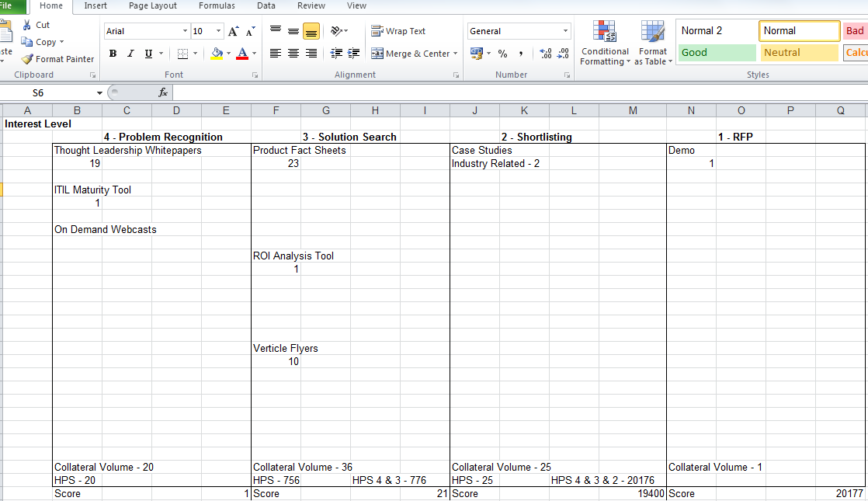Toggle bottom align button

tap(311, 32)
